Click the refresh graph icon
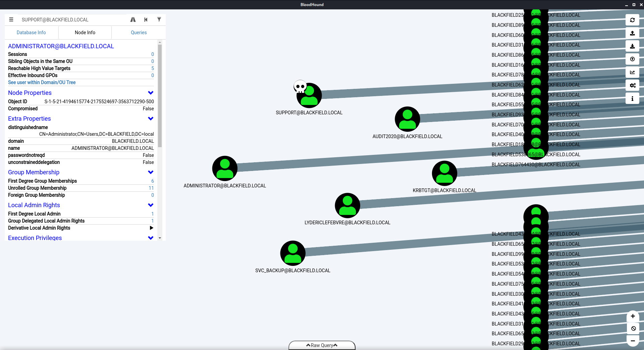The image size is (644, 350). 632,20
